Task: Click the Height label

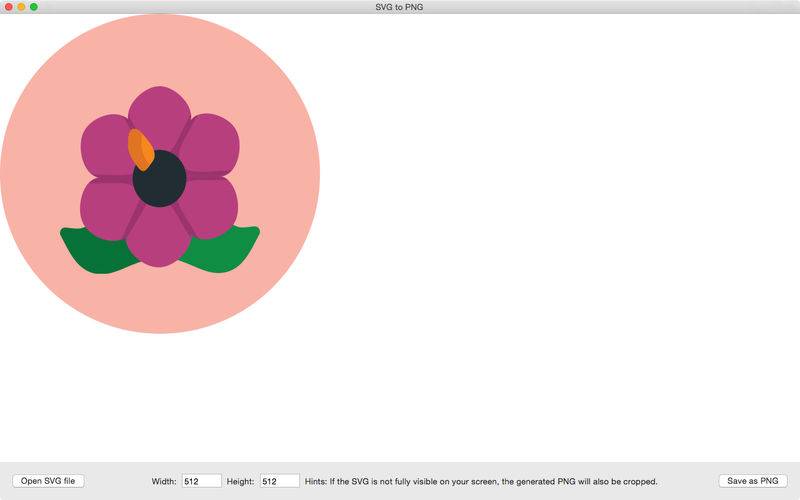Action: click(240, 481)
